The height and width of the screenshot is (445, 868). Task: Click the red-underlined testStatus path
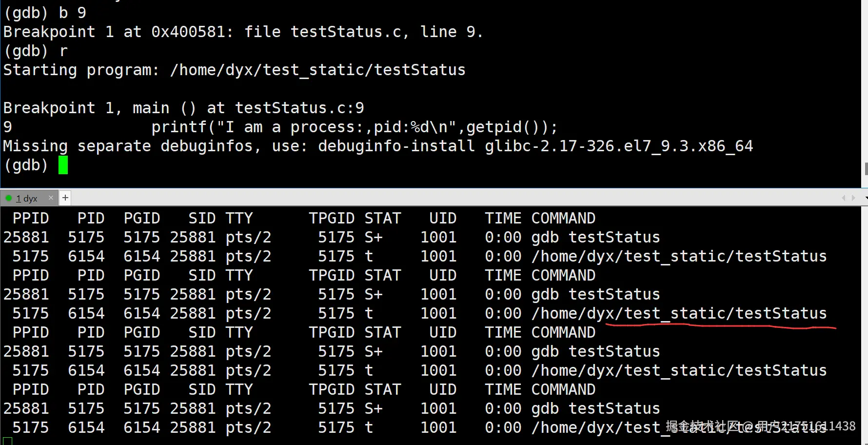679,313
